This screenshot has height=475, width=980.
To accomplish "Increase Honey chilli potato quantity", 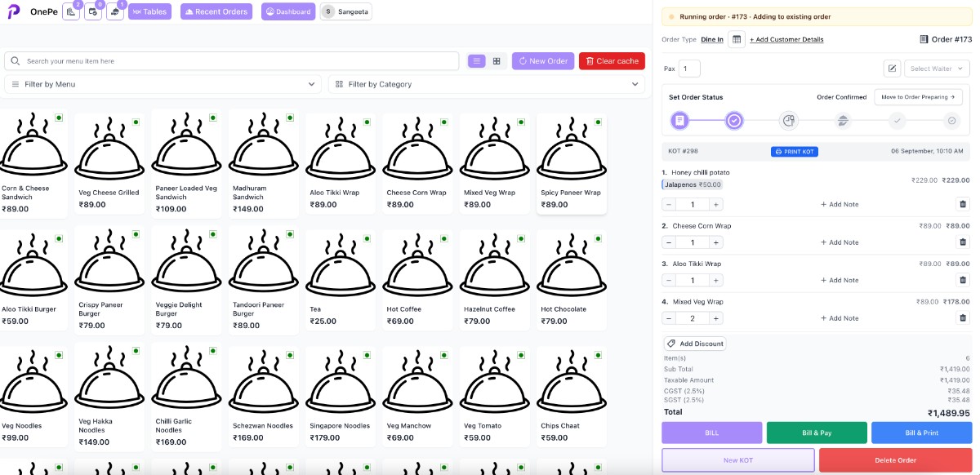I will (716, 204).
